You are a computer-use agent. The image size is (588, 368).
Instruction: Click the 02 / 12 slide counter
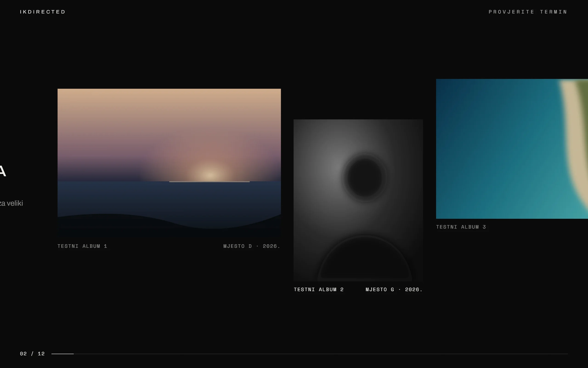(x=32, y=354)
